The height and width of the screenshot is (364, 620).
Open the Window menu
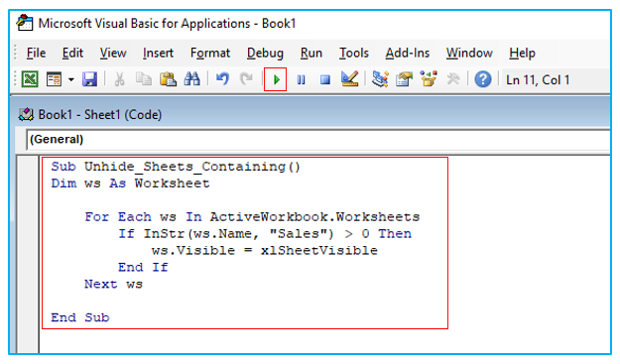(469, 53)
